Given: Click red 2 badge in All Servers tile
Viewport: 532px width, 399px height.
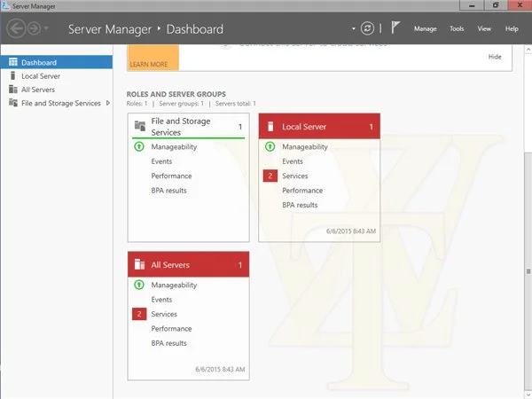Looking at the screenshot, I should coord(139,314).
